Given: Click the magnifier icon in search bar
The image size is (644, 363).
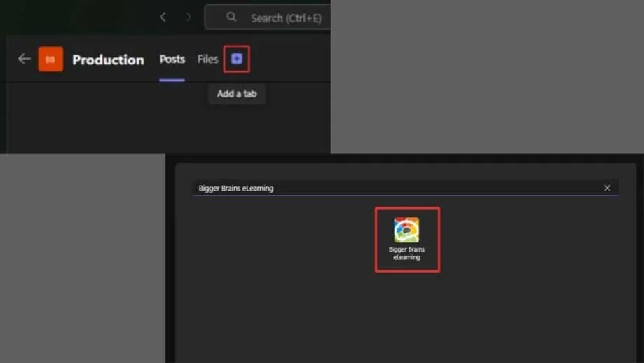Looking at the screenshot, I should 231,17.
